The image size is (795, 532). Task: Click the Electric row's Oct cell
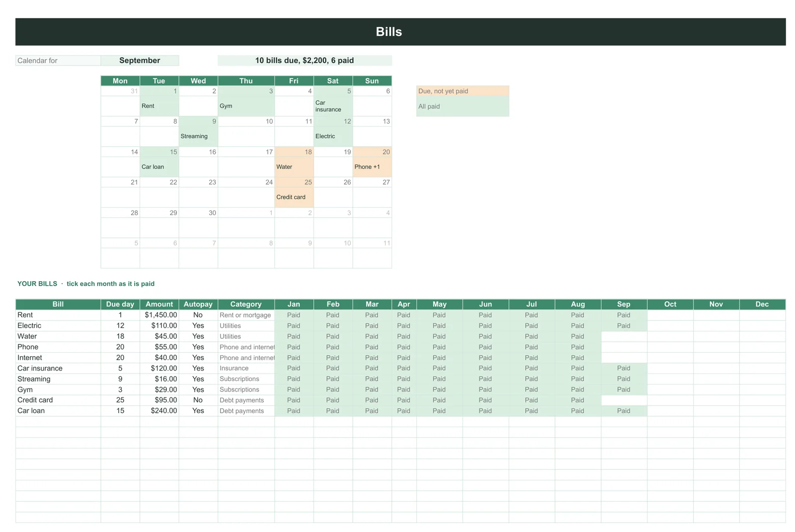coord(670,325)
